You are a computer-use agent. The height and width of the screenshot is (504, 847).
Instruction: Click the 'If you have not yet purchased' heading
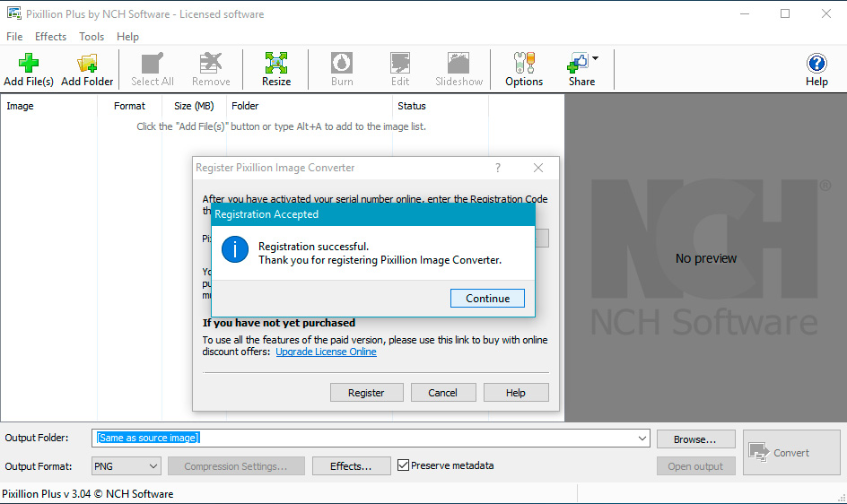(279, 323)
